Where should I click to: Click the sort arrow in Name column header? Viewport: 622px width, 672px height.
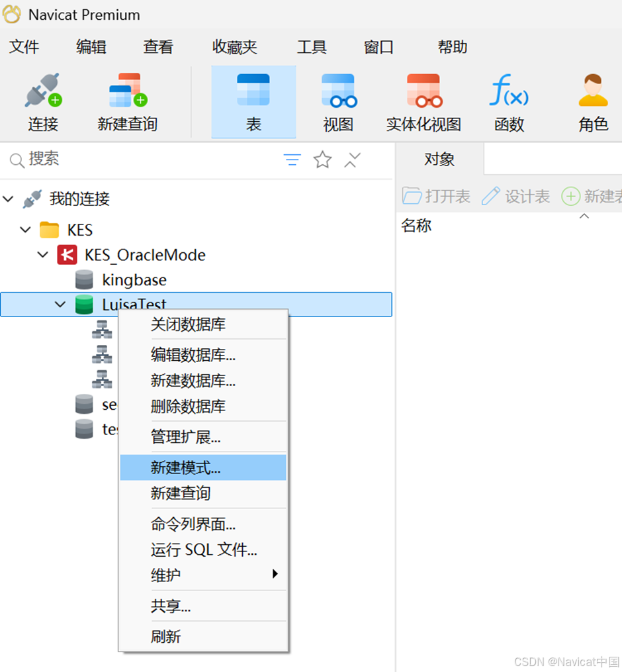(584, 216)
